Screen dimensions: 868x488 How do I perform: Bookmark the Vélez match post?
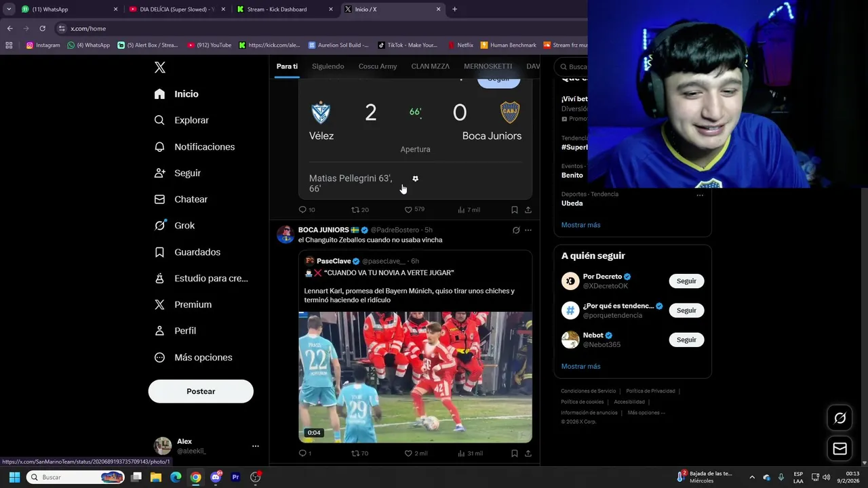pyautogui.click(x=515, y=209)
